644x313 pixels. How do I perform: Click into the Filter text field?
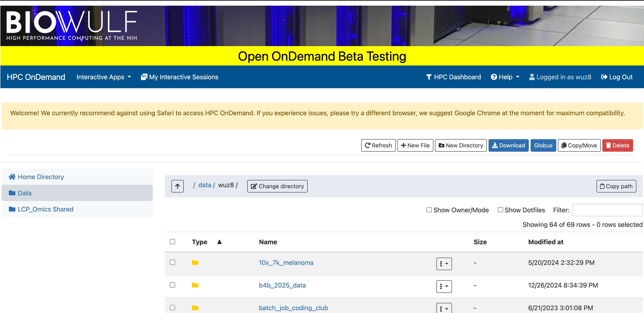pos(607,210)
